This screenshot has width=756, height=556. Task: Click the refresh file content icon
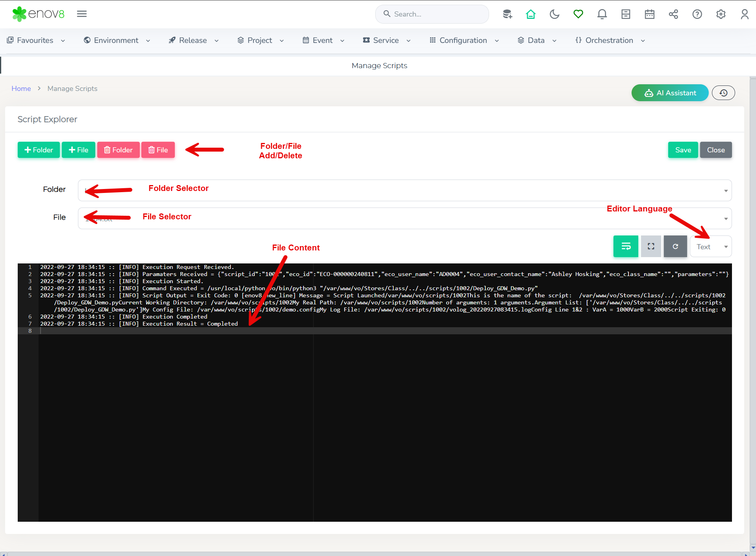675,246
